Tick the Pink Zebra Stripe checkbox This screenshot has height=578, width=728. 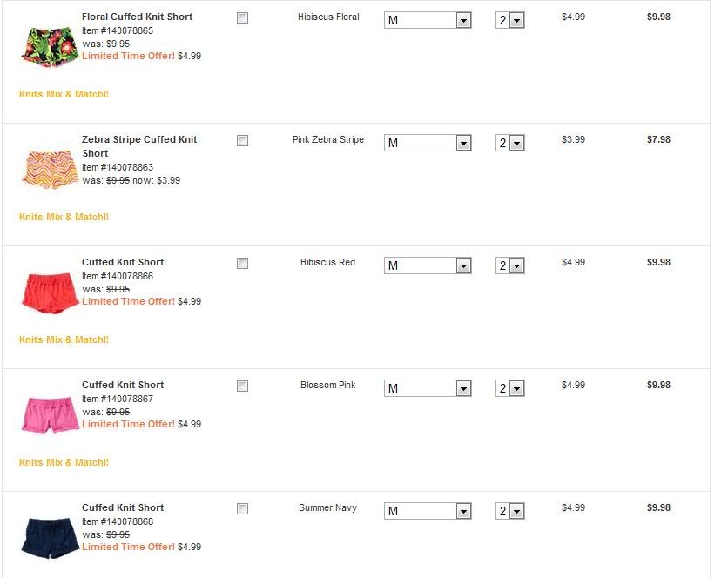point(242,140)
